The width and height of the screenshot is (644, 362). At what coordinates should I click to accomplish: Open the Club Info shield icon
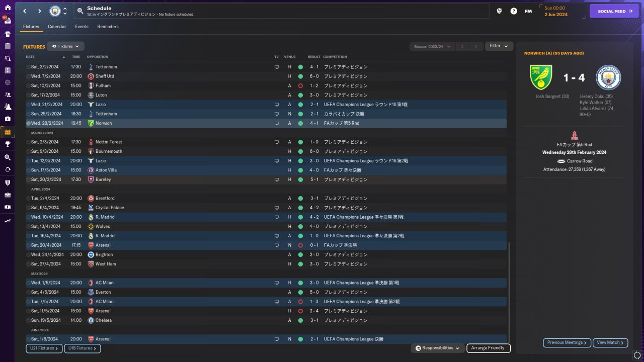[8, 183]
